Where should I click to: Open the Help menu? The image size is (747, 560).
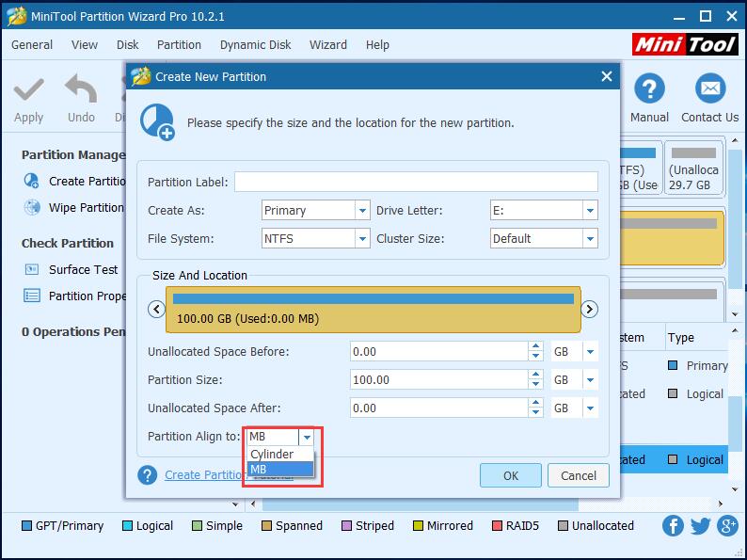377,45
